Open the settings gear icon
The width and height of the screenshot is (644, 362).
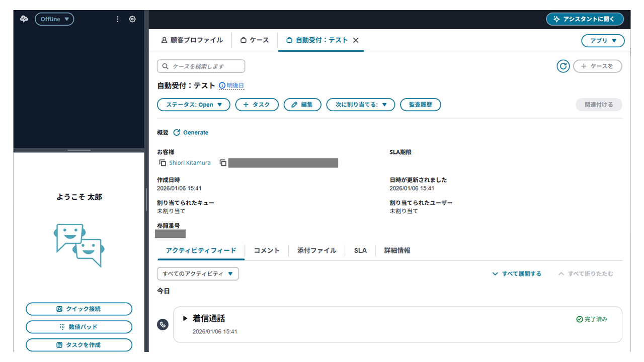coord(132,19)
